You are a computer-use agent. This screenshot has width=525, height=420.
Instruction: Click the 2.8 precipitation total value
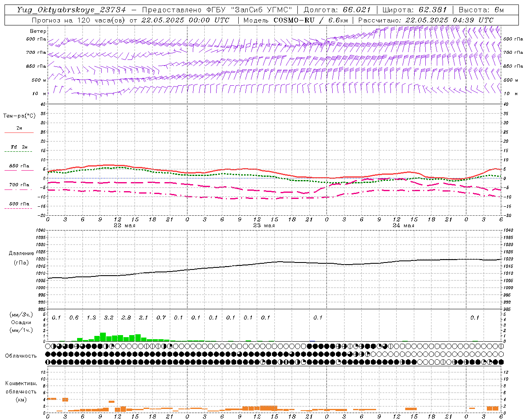pyautogui.click(x=126, y=318)
